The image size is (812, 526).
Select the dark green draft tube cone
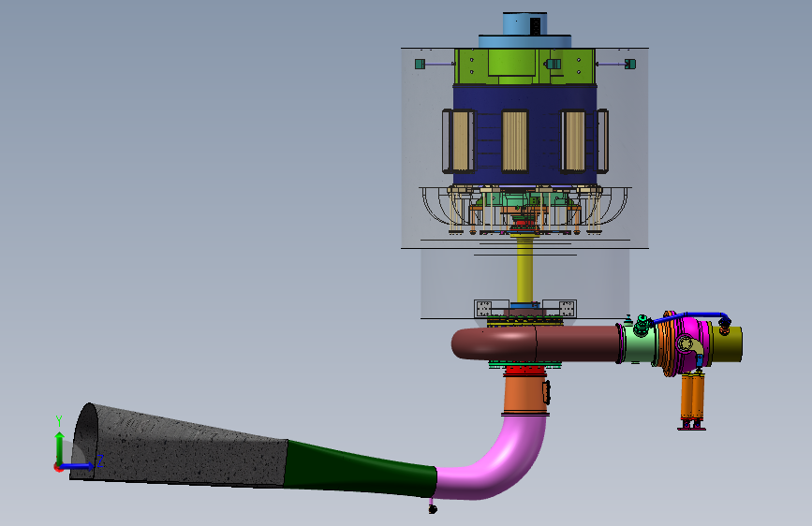[361, 469]
